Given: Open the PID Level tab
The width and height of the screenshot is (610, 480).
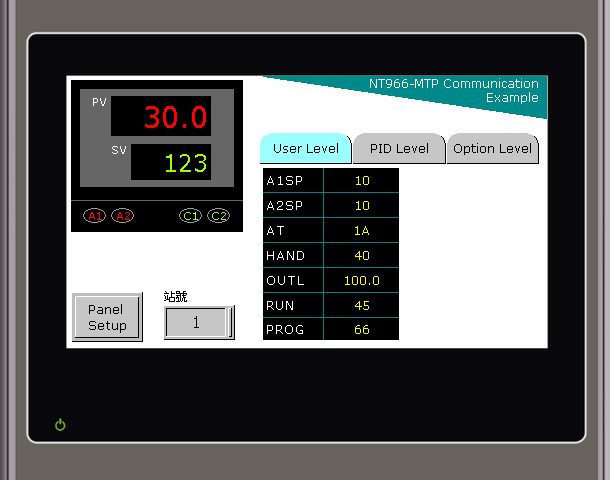Looking at the screenshot, I should point(398,149).
